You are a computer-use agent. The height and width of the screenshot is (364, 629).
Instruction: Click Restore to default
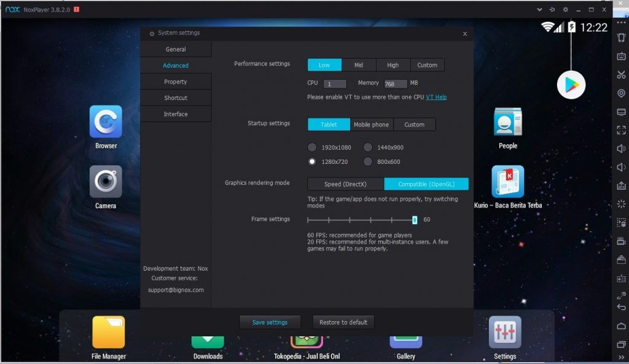[343, 322]
